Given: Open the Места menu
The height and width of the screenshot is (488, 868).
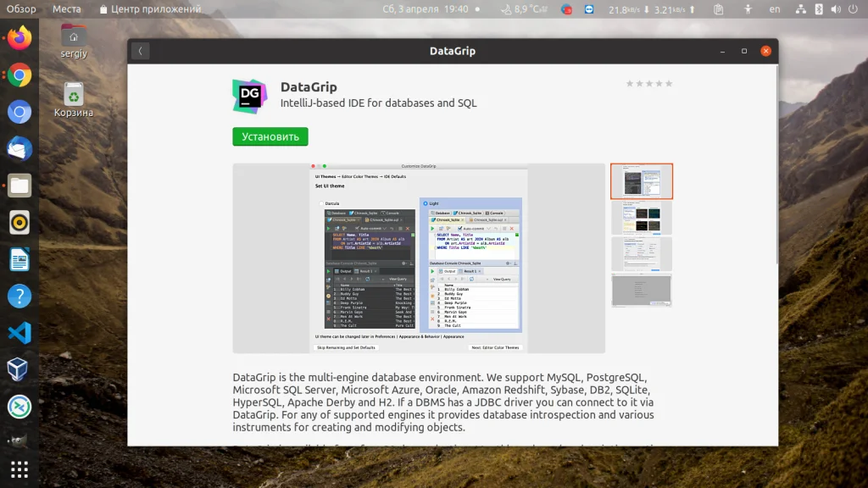Looking at the screenshot, I should pyautogui.click(x=67, y=8).
